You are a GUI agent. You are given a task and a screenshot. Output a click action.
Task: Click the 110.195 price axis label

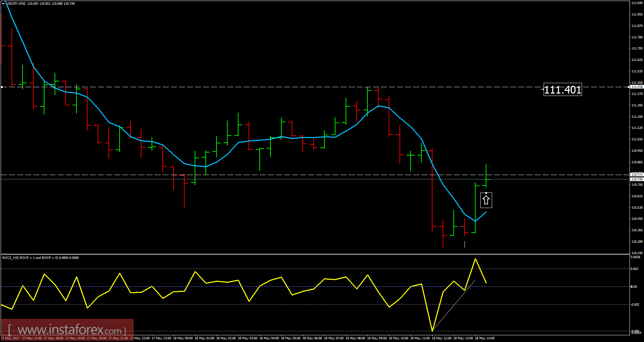tap(637, 253)
